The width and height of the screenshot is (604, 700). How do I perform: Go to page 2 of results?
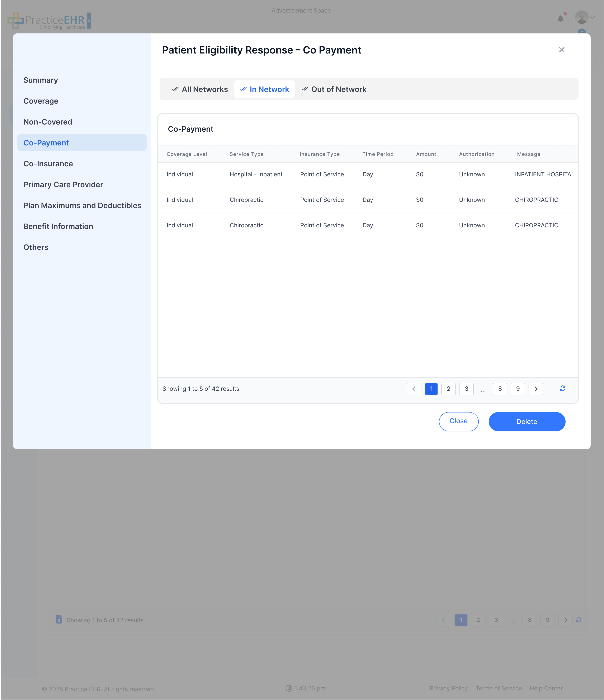448,389
